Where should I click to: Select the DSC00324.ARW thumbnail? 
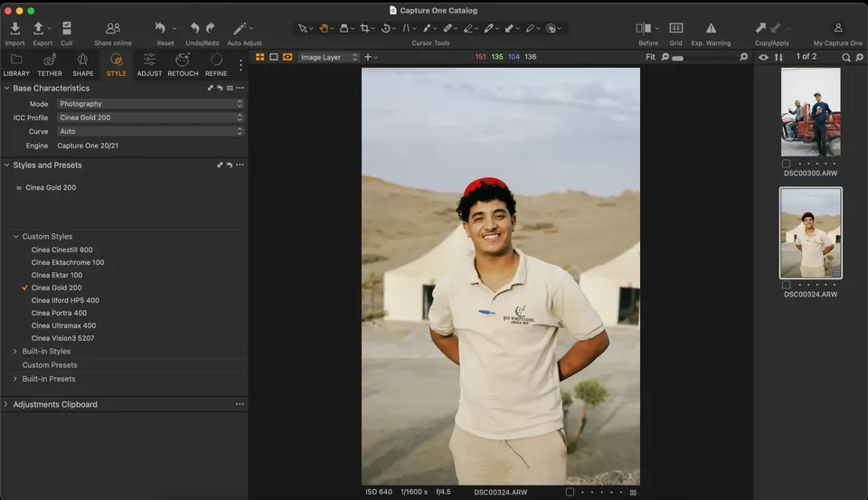point(810,232)
